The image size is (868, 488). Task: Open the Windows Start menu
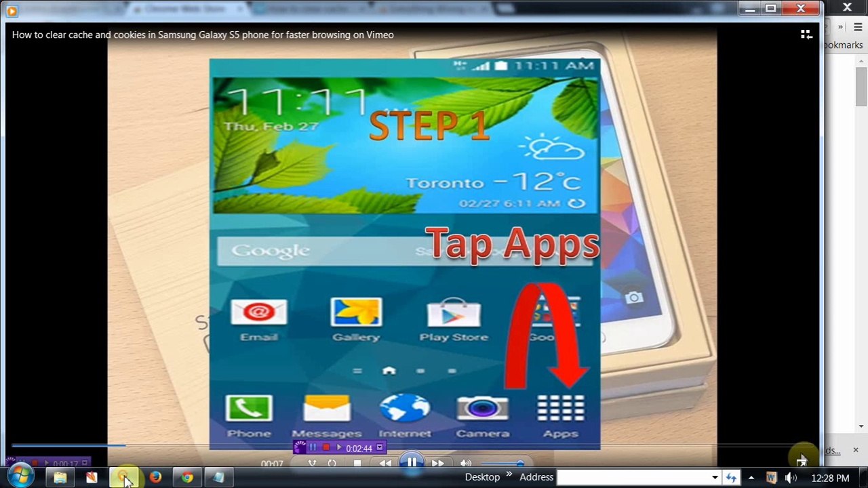20,476
